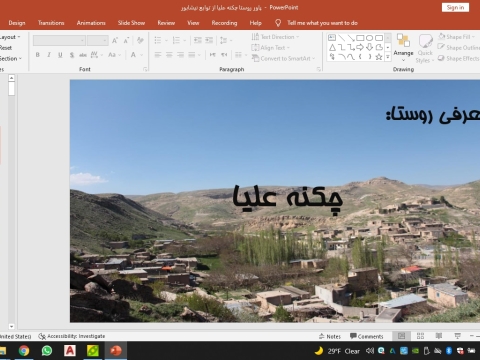Click the Bluetooth tray icon

[x=449, y=351]
